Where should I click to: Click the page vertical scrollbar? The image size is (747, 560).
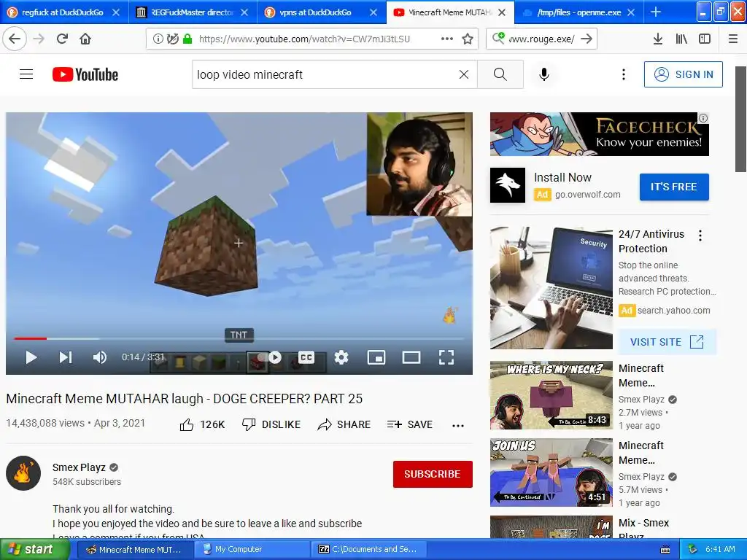pyautogui.click(x=741, y=119)
